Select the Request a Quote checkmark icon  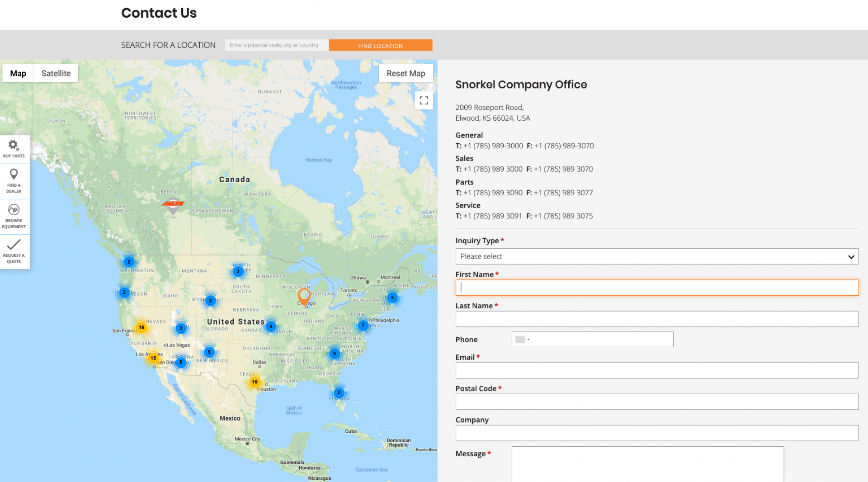point(14,245)
